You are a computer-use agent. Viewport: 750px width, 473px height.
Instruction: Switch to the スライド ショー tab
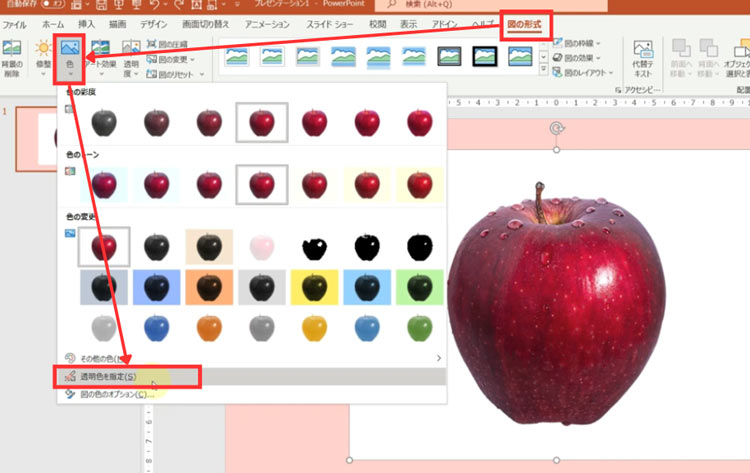[x=330, y=24]
